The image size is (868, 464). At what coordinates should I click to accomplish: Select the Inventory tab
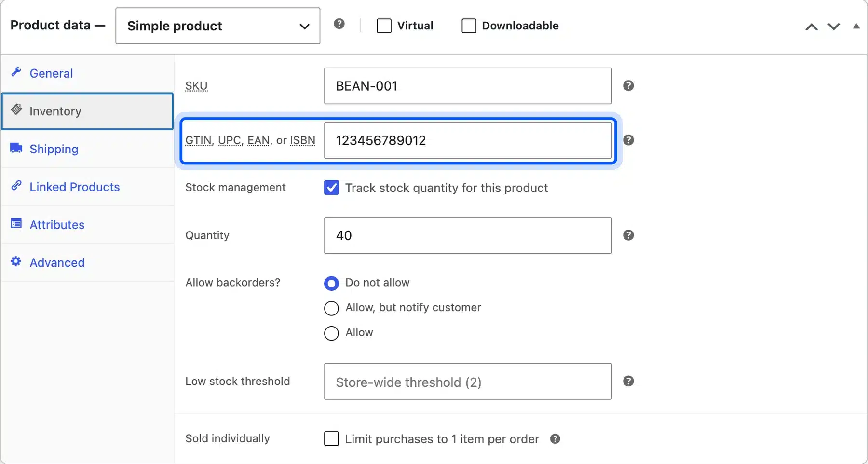[87, 111]
